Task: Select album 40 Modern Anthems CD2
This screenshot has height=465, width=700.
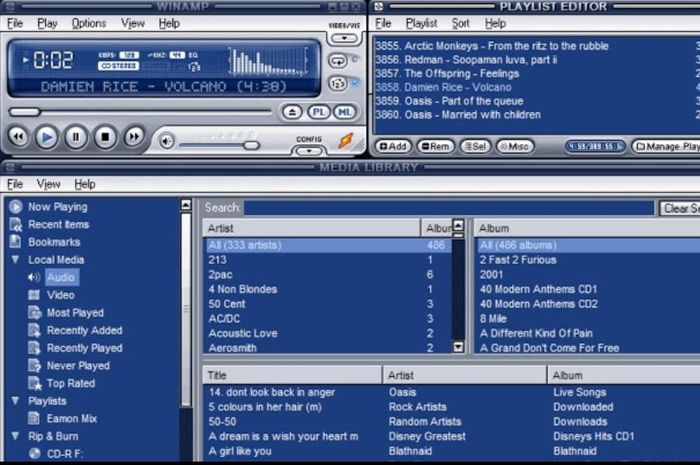Action: (x=588, y=304)
